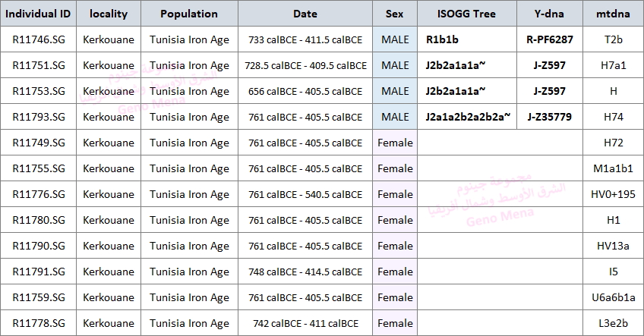Image resolution: width=644 pixels, height=336 pixels.
Task: Select individual ID R11790.SG
Action: click(x=39, y=246)
